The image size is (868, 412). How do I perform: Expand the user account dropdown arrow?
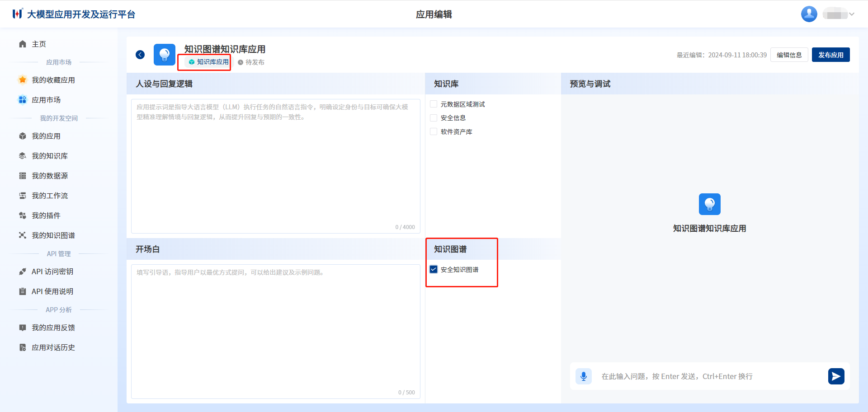[852, 14]
